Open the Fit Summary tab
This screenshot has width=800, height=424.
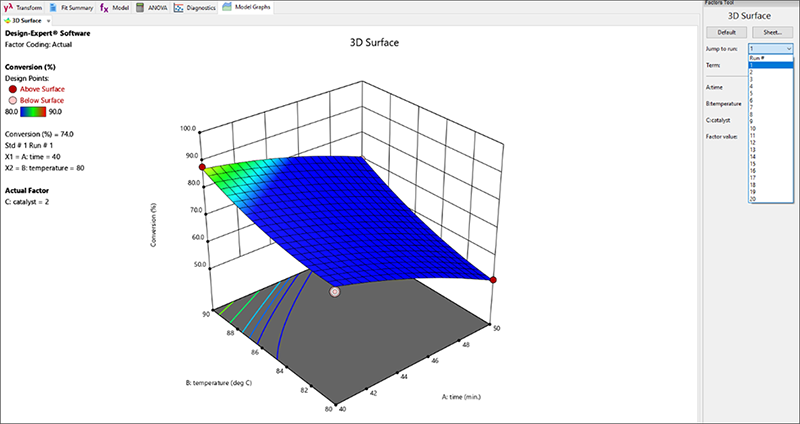pyautogui.click(x=72, y=7)
